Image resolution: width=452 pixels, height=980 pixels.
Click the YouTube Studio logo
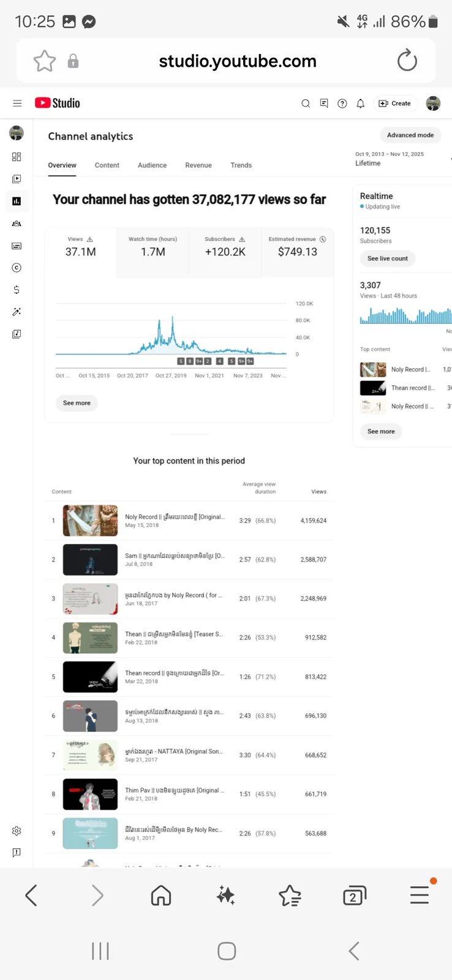[58, 103]
